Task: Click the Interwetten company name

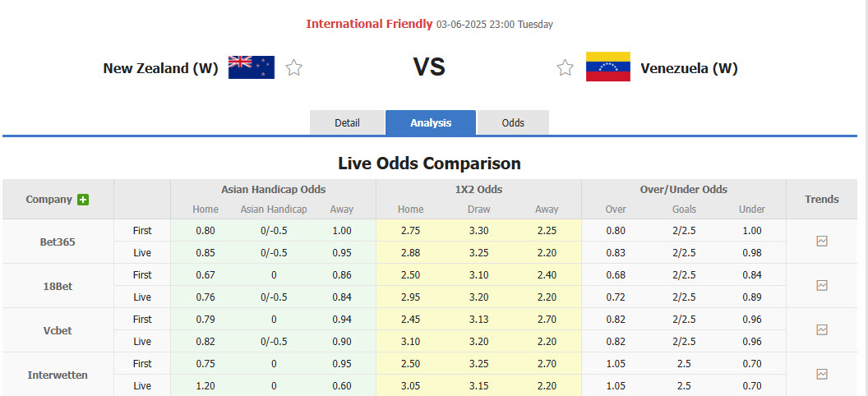Action: (57, 375)
